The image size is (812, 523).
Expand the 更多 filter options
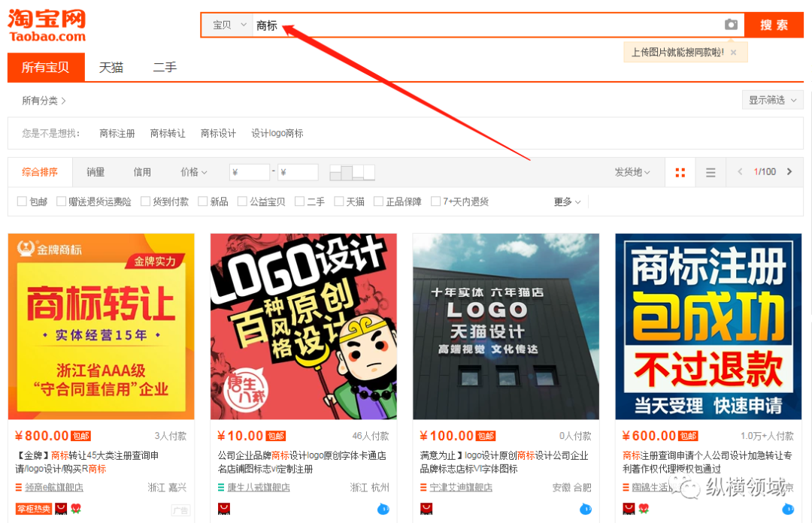coord(564,201)
